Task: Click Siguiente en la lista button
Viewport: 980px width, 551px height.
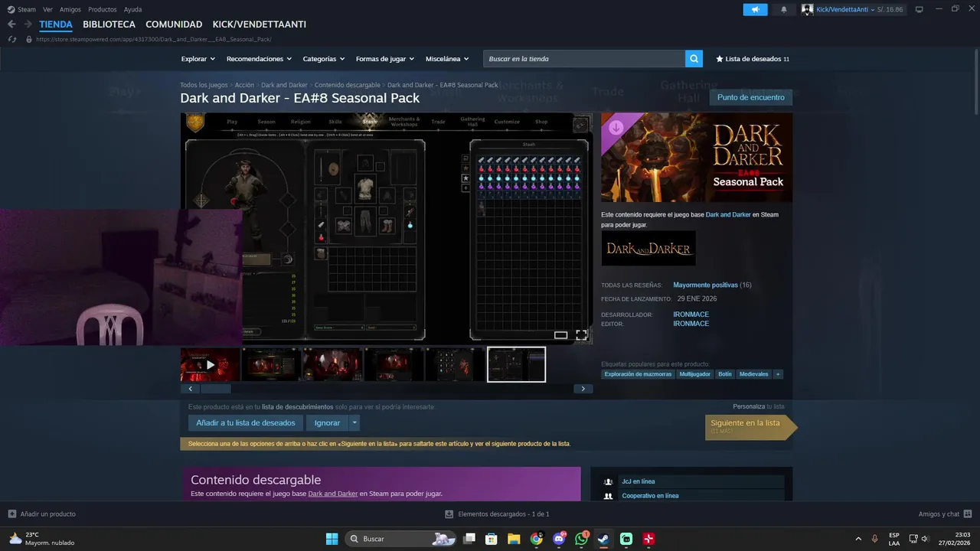Action: point(750,427)
